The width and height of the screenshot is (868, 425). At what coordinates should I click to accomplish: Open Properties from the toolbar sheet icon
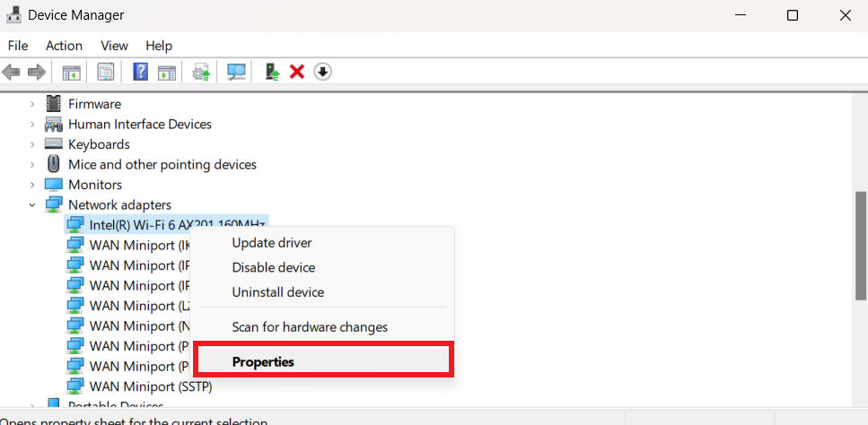(106, 72)
